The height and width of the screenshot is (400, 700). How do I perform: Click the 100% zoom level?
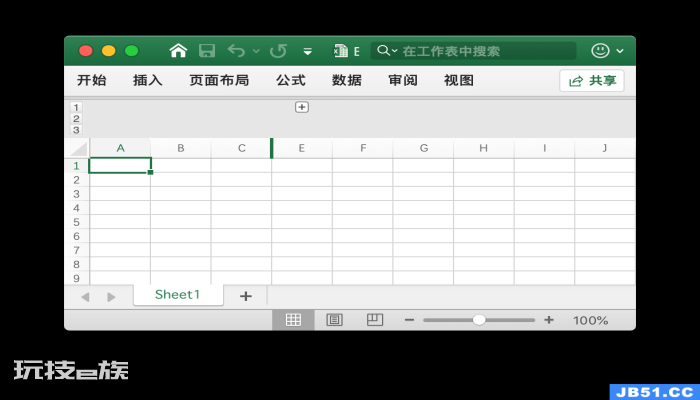pyautogui.click(x=591, y=321)
